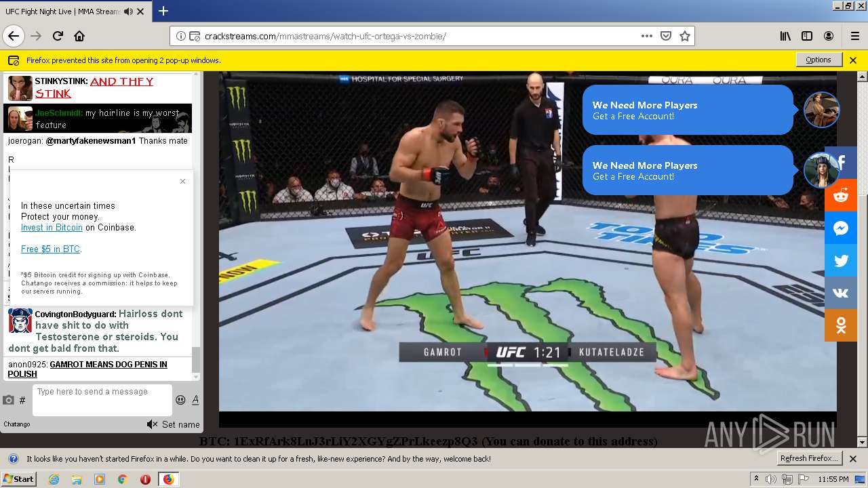Share on VK icon

(x=841, y=293)
